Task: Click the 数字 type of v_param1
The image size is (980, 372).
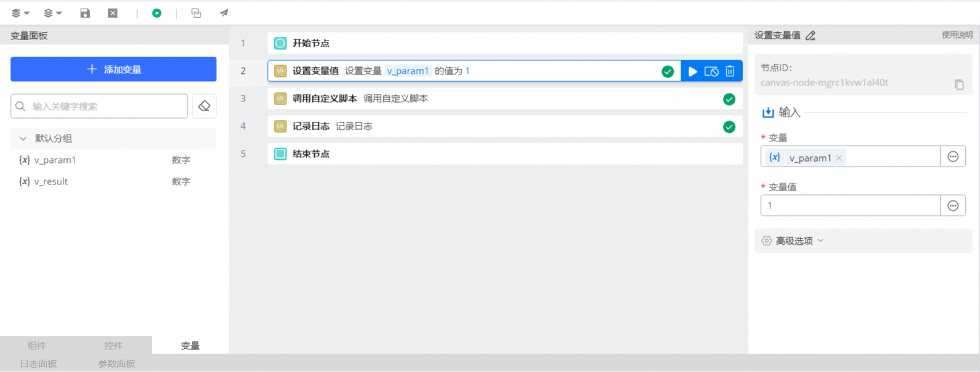Action: coord(181,160)
